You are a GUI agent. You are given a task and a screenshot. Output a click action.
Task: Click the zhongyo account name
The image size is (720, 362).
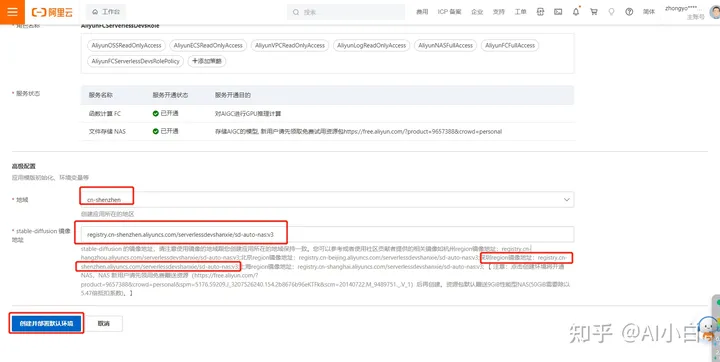(x=684, y=9)
